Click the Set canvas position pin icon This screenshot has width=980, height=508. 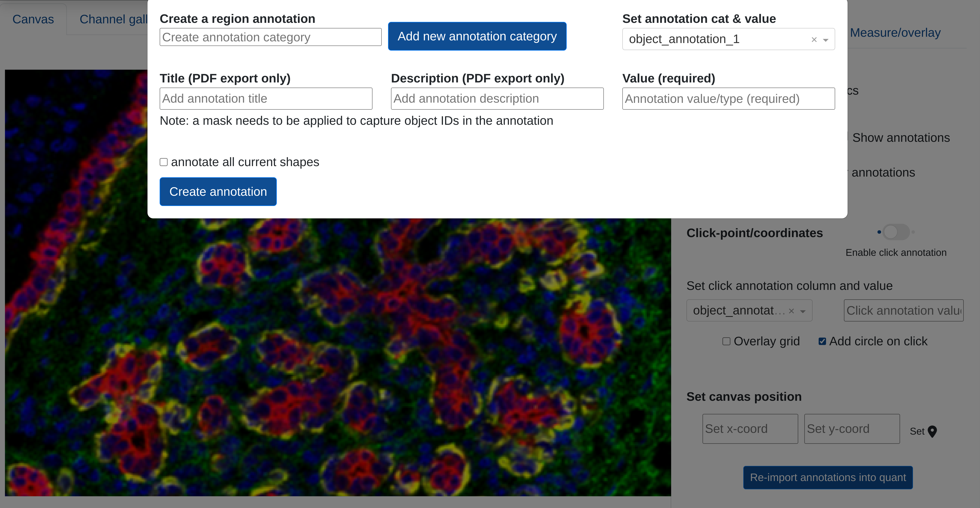(932, 431)
